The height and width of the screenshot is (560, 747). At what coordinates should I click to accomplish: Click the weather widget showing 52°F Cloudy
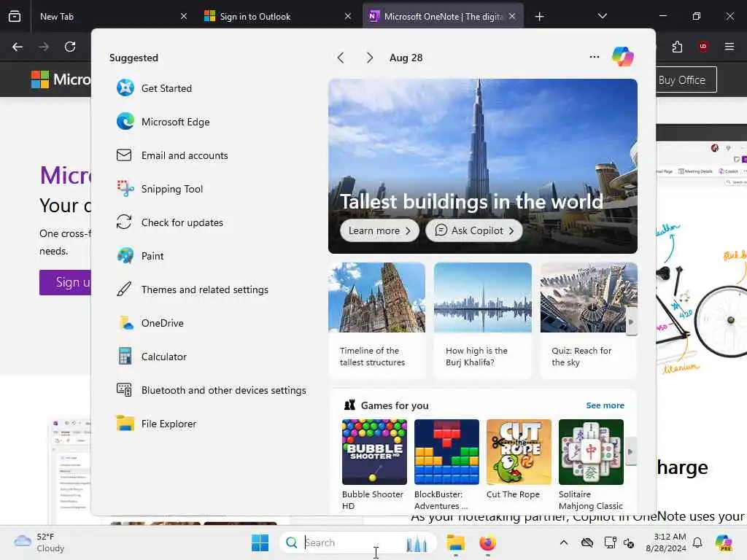point(39,542)
